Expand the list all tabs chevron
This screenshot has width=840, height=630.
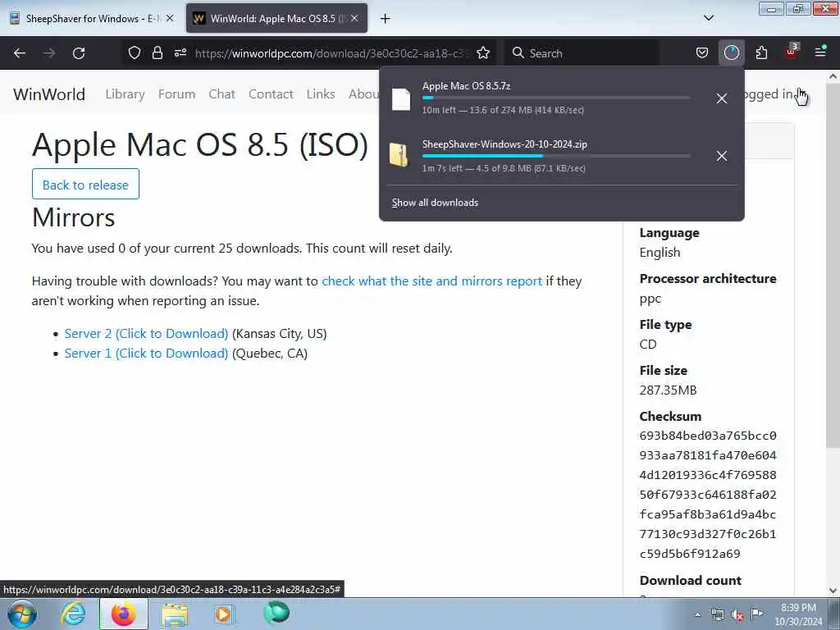tap(709, 18)
